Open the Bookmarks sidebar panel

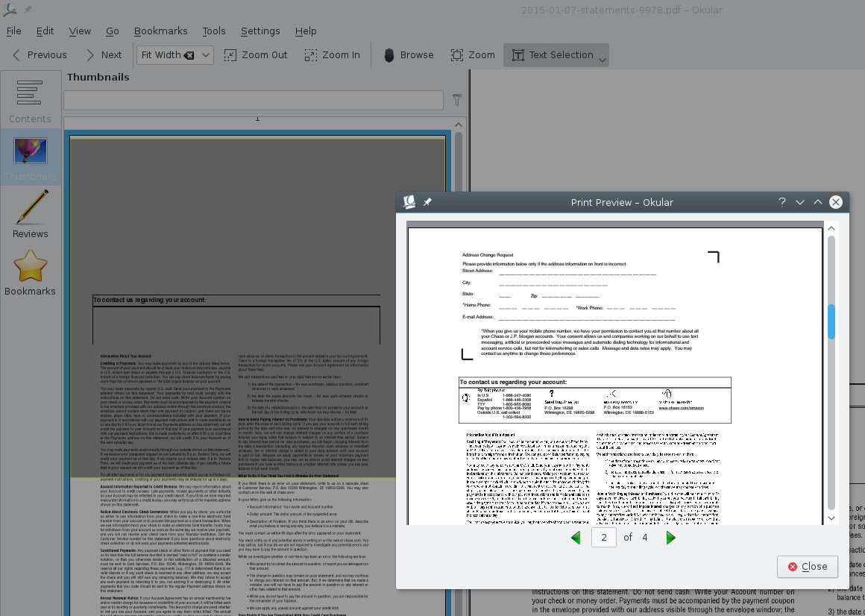click(x=31, y=273)
